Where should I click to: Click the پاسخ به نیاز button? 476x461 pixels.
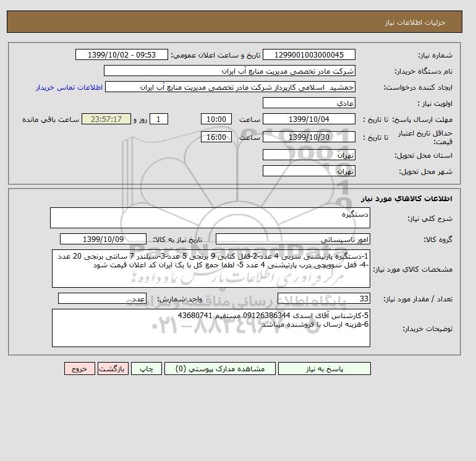(324, 369)
